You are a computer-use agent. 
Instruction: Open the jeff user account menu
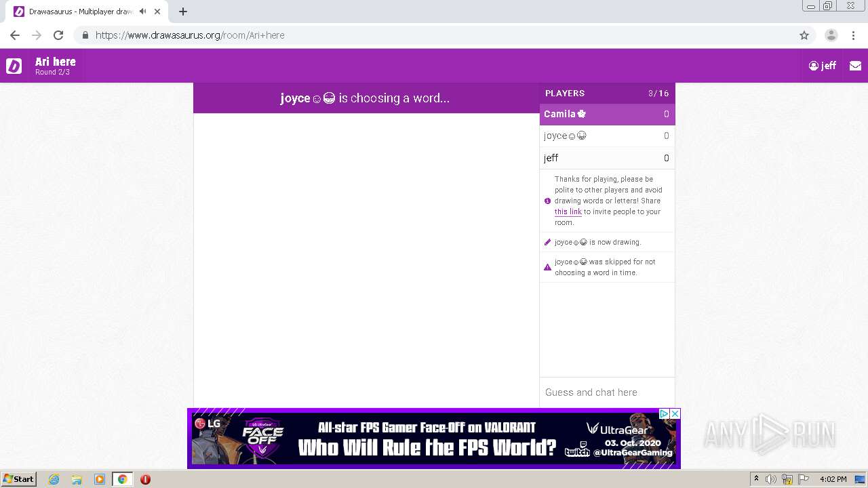(822, 66)
